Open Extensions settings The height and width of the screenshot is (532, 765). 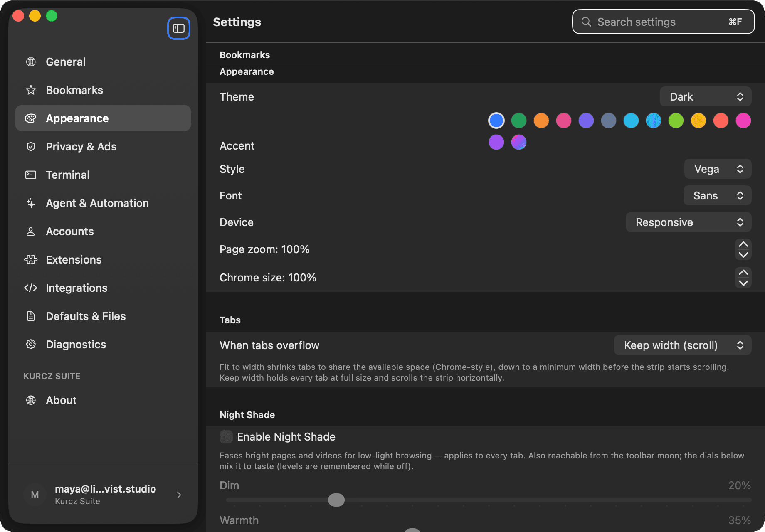pyautogui.click(x=103, y=260)
